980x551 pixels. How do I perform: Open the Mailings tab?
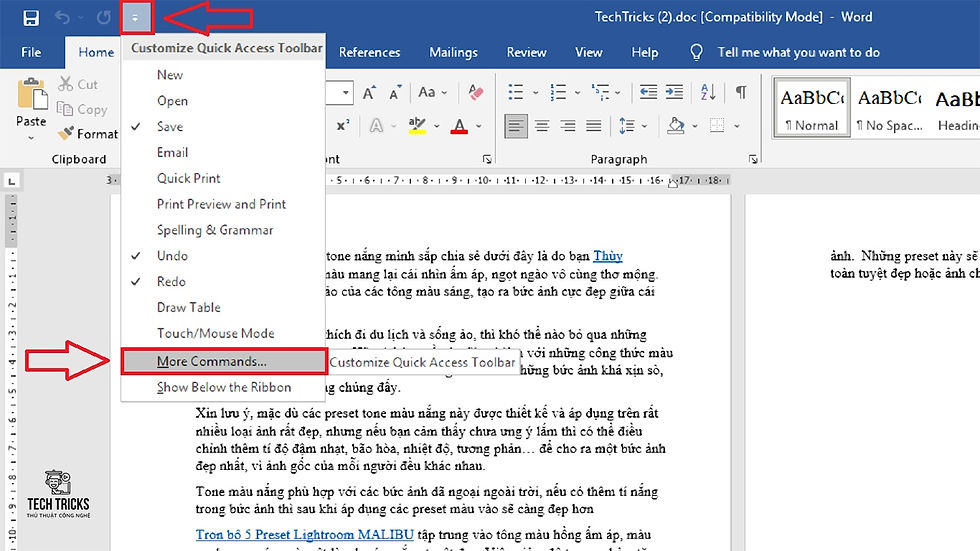[x=453, y=52]
